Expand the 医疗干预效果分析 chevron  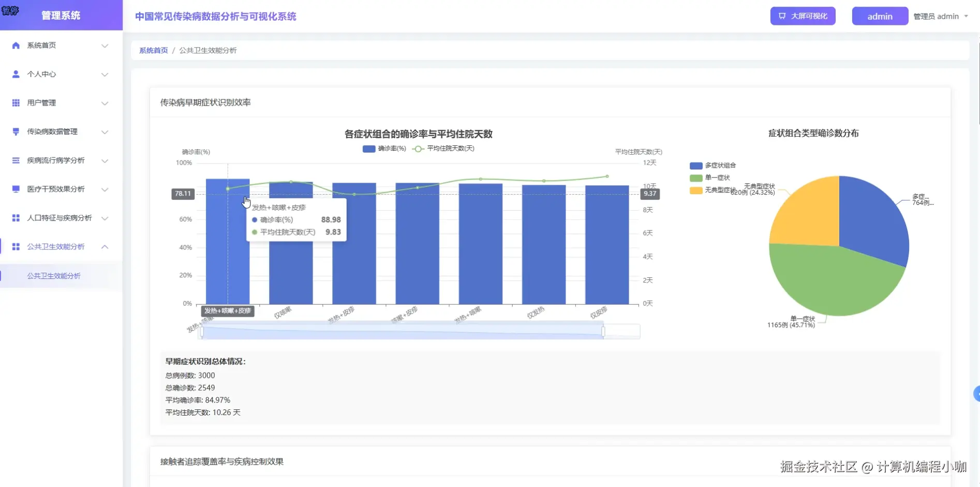105,189
